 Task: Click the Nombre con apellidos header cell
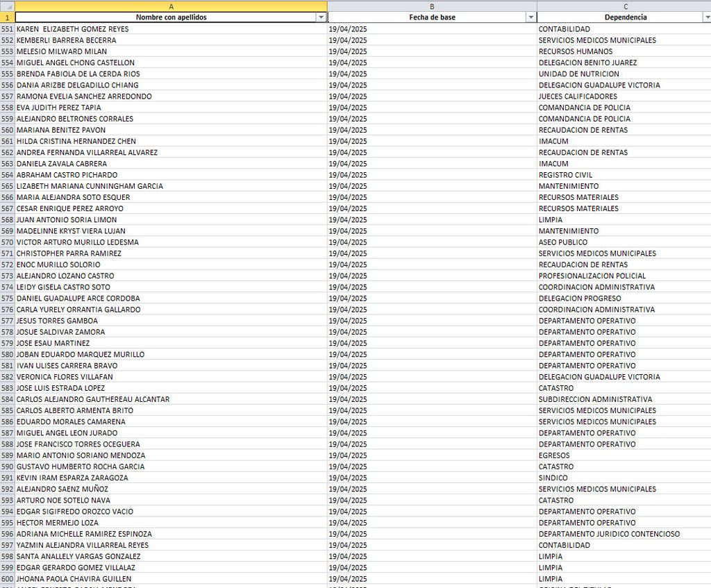pyautogui.click(x=171, y=17)
